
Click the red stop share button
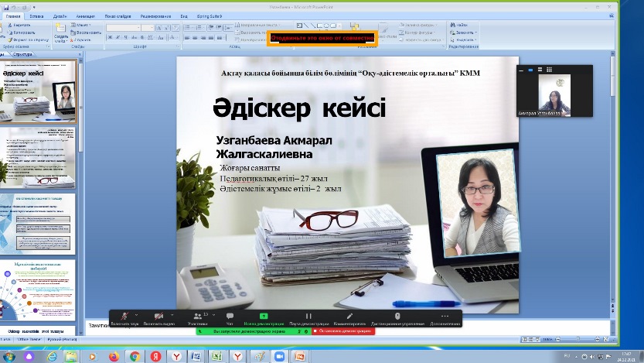point(343,330)
